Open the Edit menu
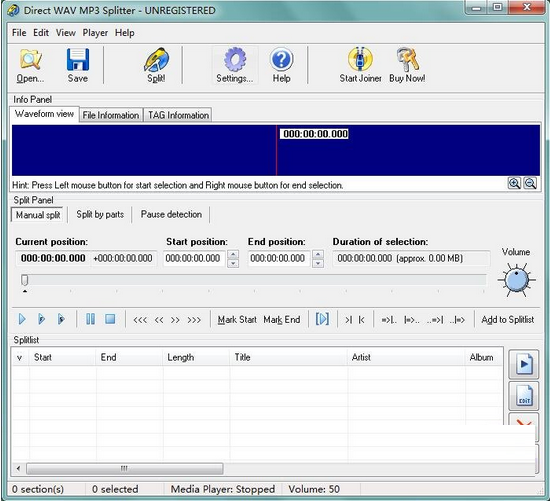 pyautogui.click(x=41, y=33)
